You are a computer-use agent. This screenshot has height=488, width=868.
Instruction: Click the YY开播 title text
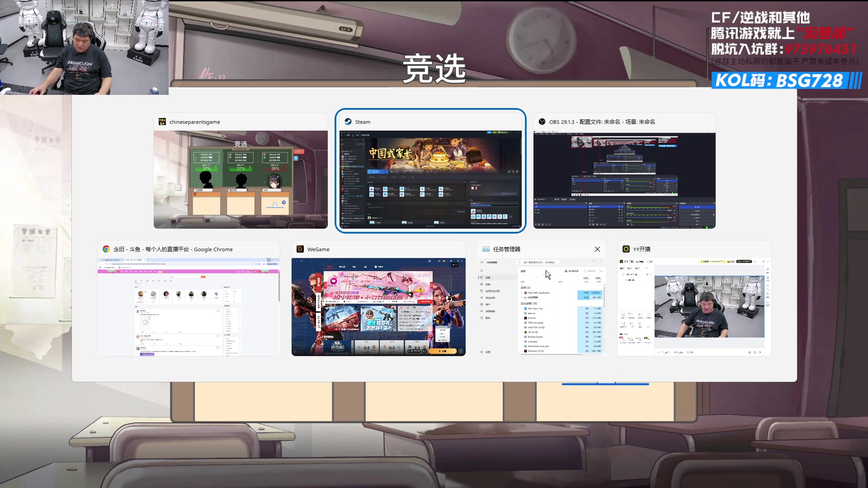[642, 249]
